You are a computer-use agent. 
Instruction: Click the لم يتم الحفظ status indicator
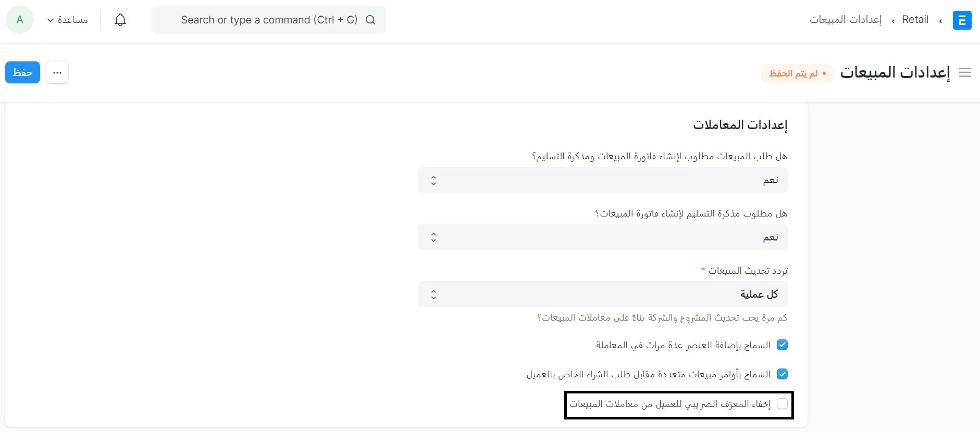coord(797,73)
